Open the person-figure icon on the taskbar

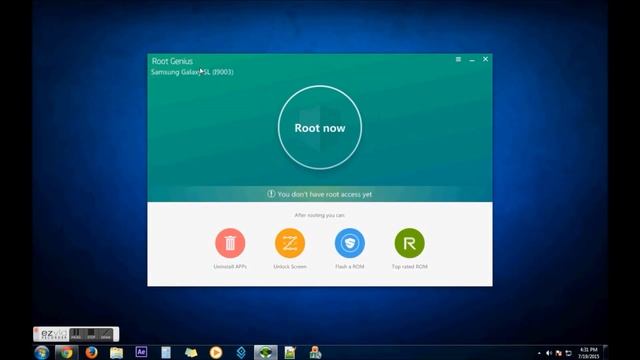point(315,353)
